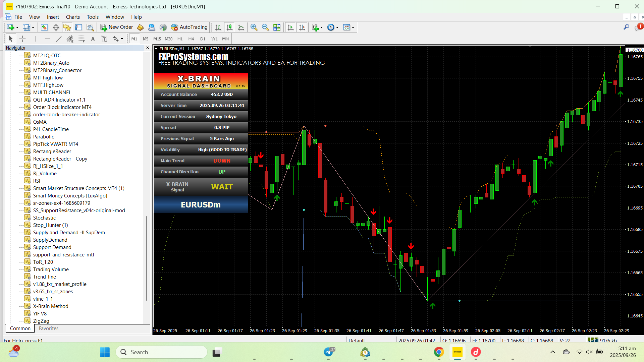This screenshot has width=644, height=362.
Task: Toggle chart Auto Scroll button
Action: click(290, 27)
